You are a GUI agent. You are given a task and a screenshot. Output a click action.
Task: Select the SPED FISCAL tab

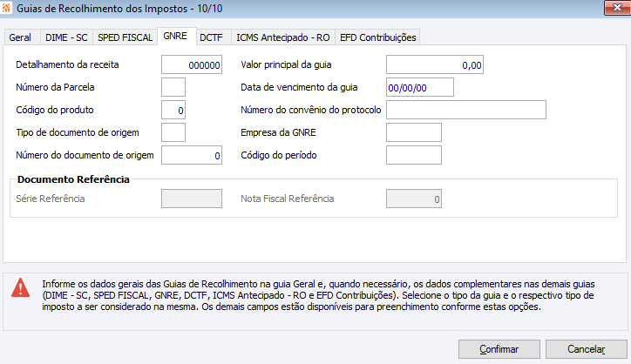126,37
